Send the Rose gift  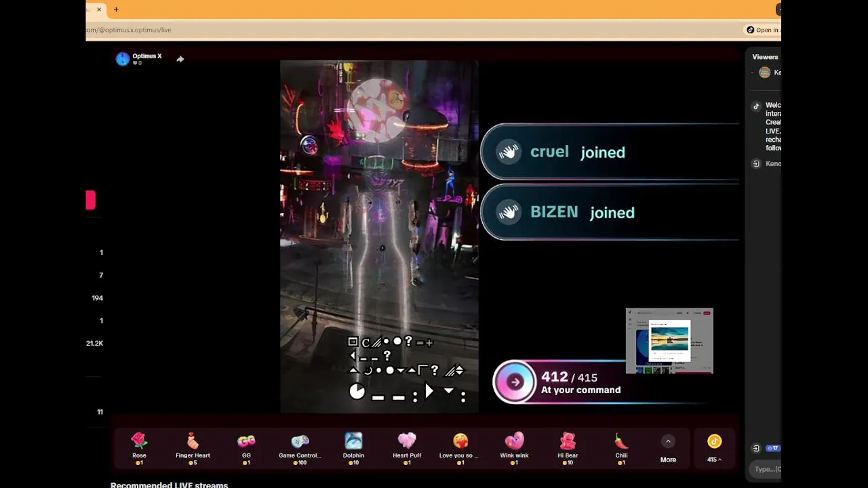point(139,448)
